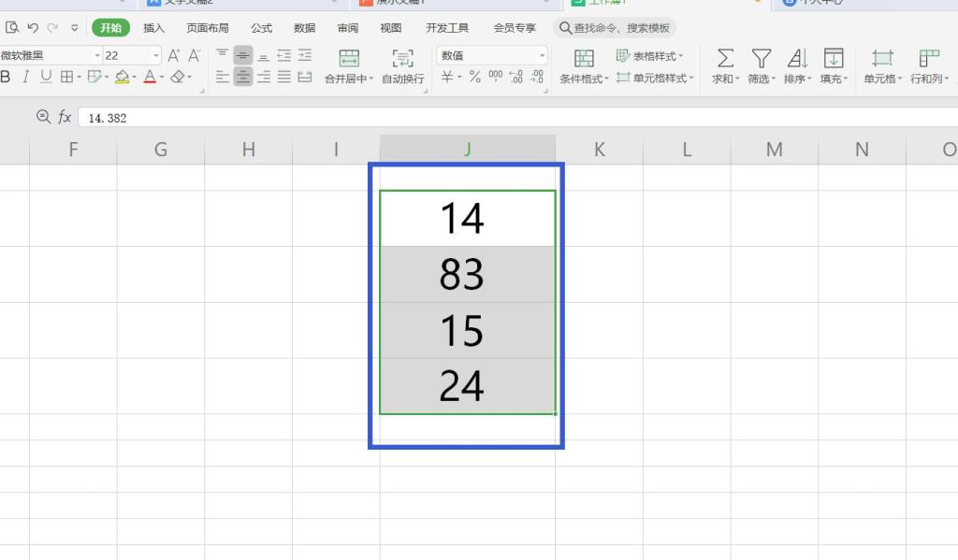Decrease indent icon
Viewport: 958px width, 560px height.
click(x=284, y=55)
